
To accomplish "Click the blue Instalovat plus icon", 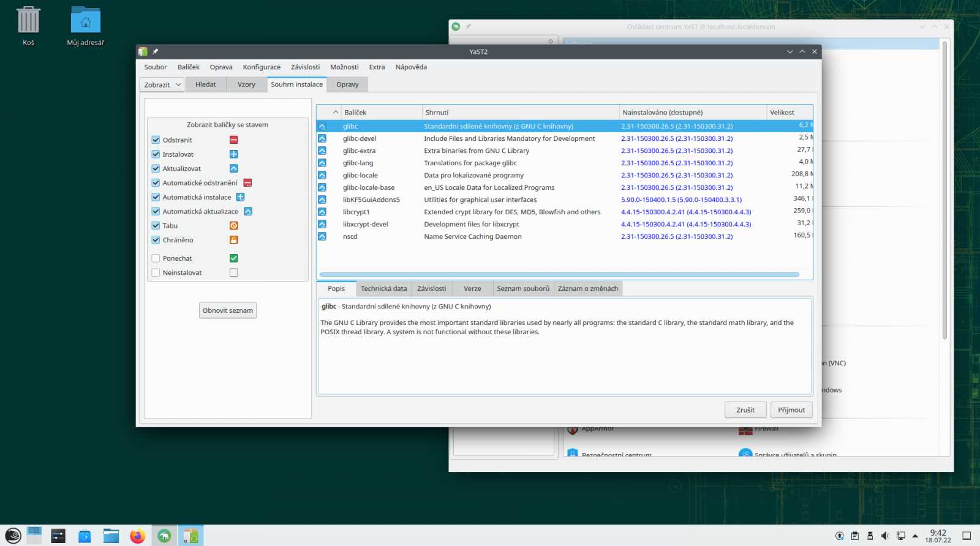I will pos(233,154).
